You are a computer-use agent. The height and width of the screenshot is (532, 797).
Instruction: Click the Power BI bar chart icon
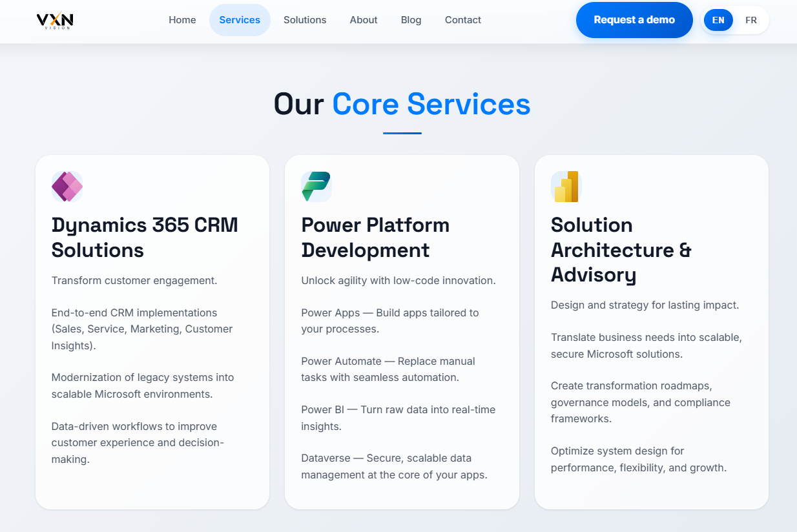coord(566,187)
